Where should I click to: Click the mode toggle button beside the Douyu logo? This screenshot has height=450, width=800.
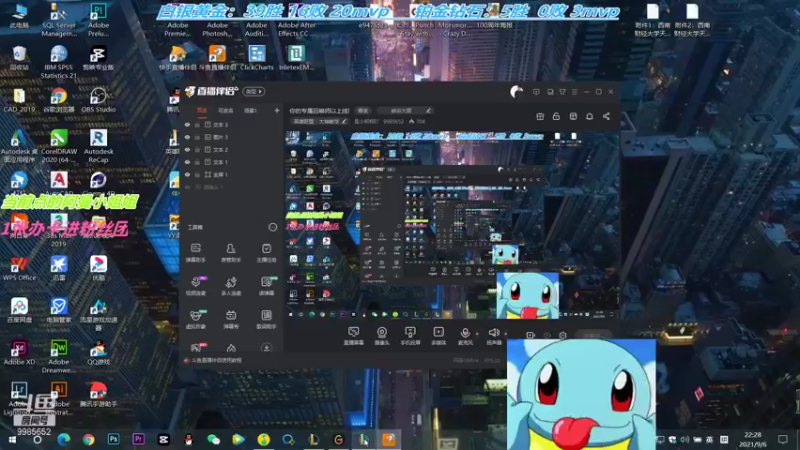click(x=254, y=92)
